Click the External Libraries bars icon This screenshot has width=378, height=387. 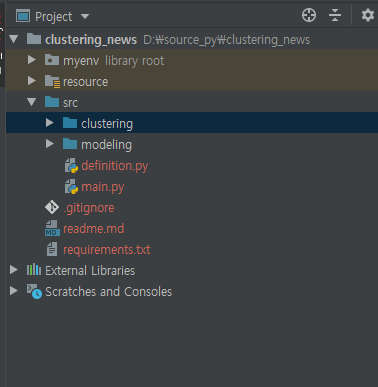[34, 270]
